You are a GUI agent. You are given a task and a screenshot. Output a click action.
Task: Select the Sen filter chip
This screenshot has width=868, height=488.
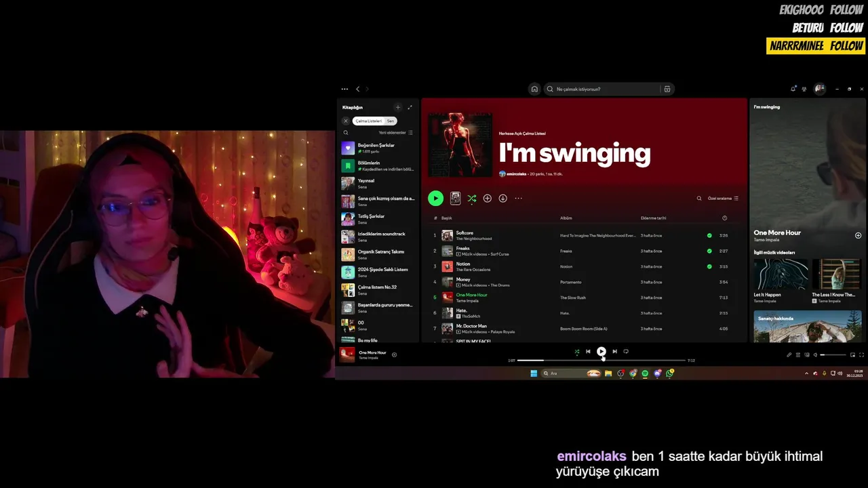(391, 121)
